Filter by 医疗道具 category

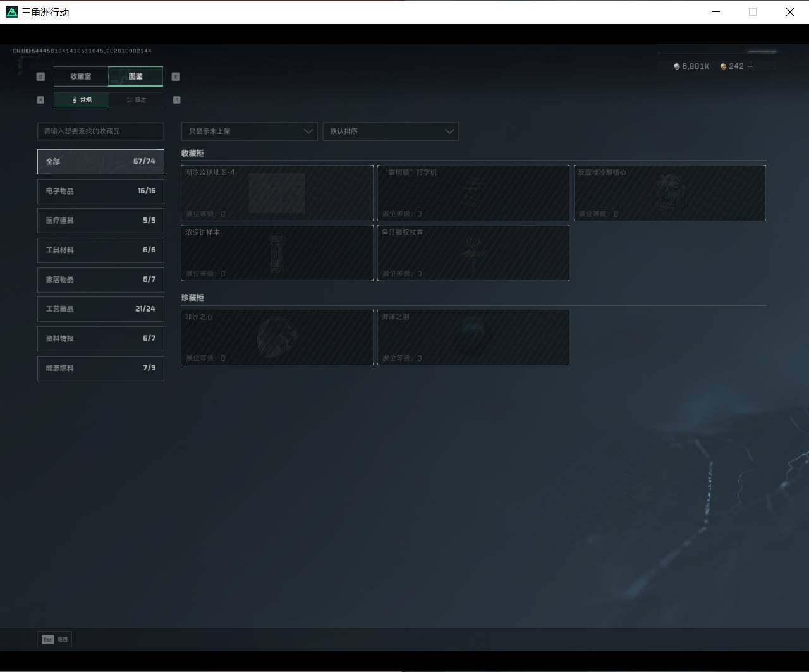pos(100,221)
